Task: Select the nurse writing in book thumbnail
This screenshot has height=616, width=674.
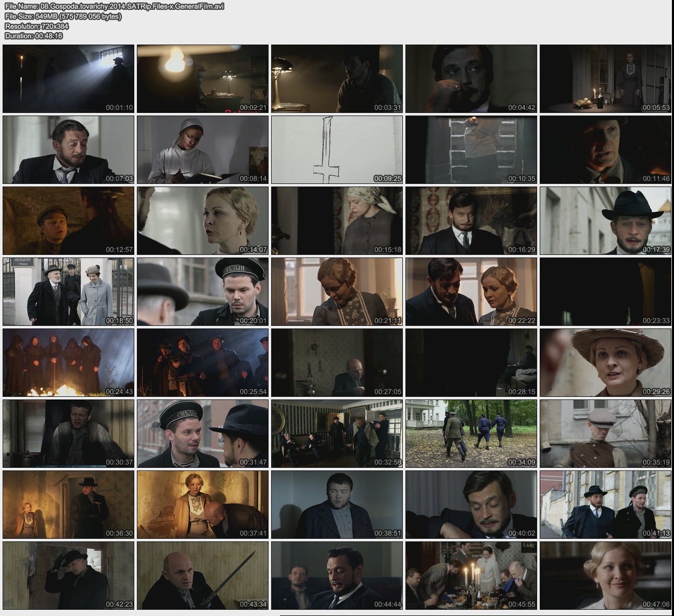Action: [x=203, y=150]
